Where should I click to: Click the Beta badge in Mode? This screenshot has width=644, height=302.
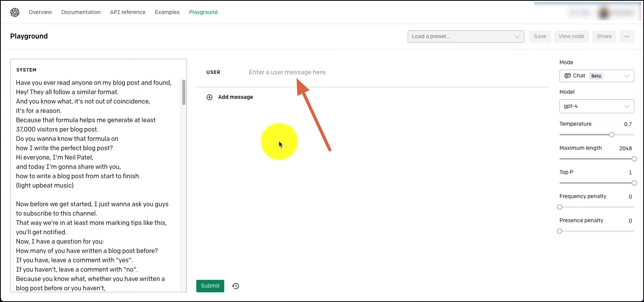coord(596,76)
